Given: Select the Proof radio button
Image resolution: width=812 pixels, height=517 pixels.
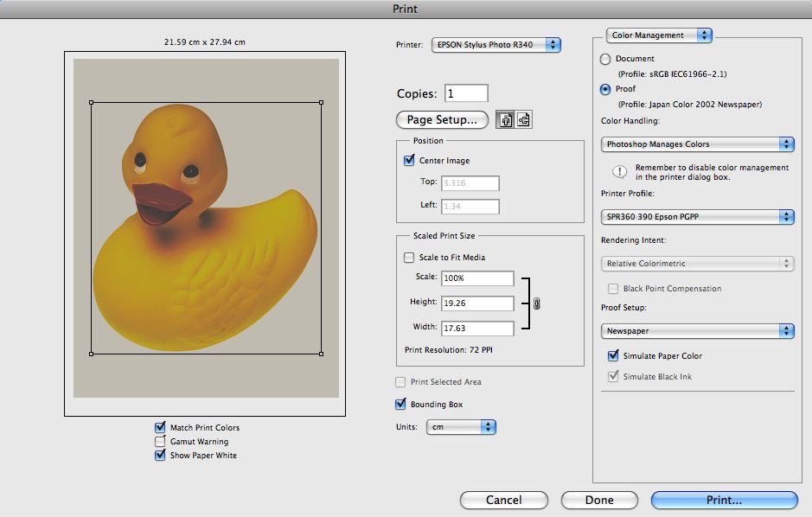Looking at the screenshot, I should tap(605, 89).
